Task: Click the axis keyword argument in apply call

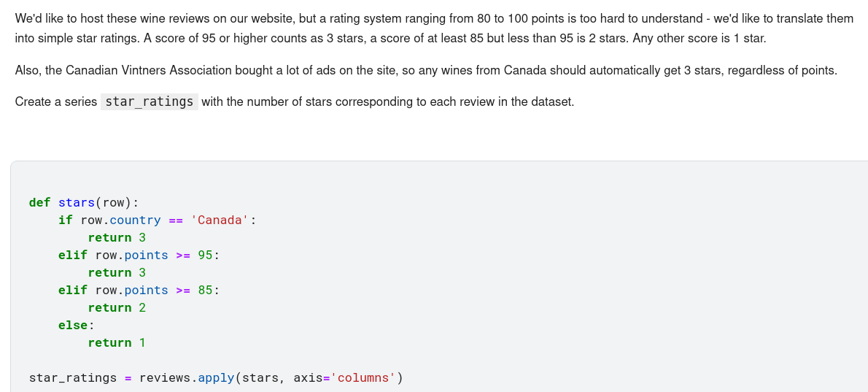Action: [x=308, y=377]
